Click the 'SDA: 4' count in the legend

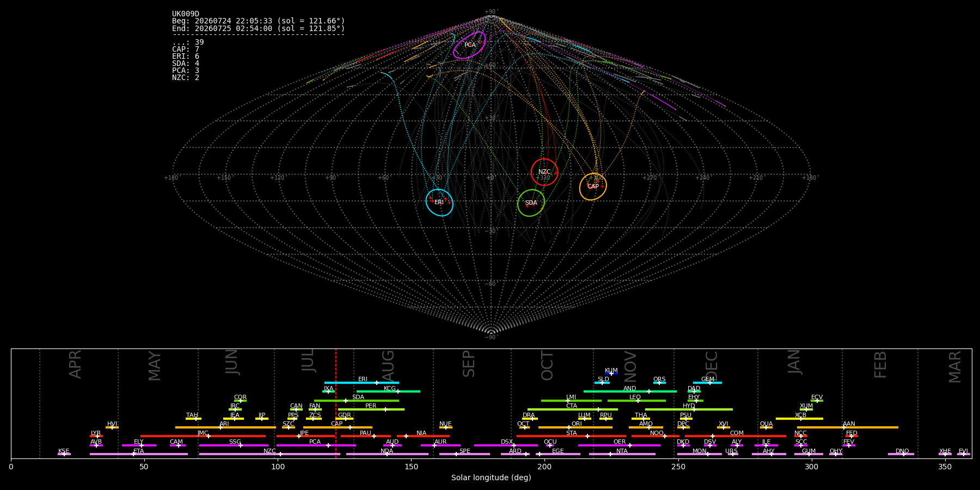point(186,64)
